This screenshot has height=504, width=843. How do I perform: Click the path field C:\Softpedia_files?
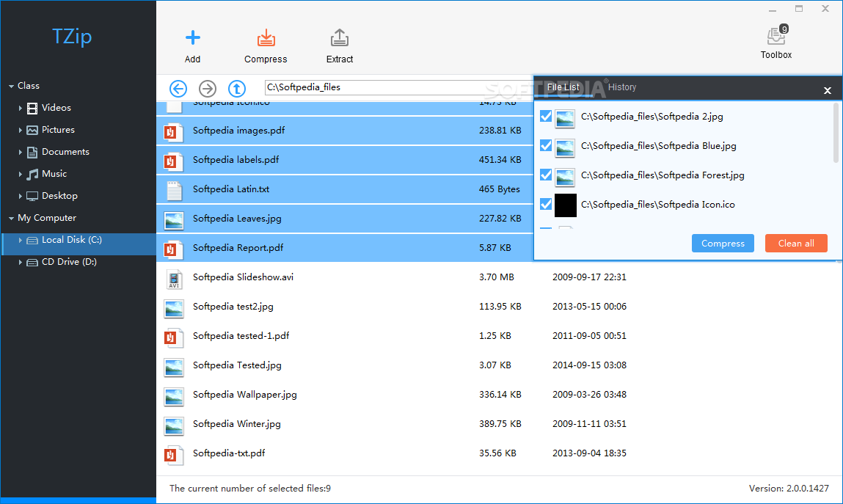tap(398, 87)
